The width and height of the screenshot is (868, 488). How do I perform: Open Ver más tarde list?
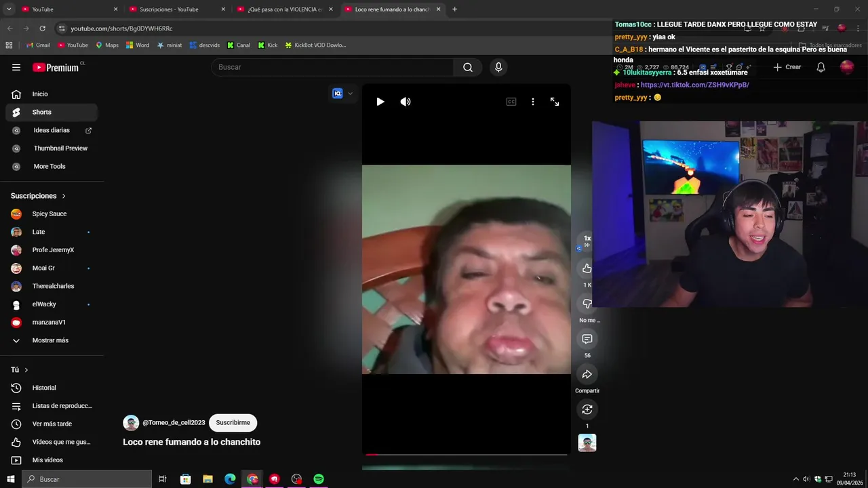coord(52,424)
